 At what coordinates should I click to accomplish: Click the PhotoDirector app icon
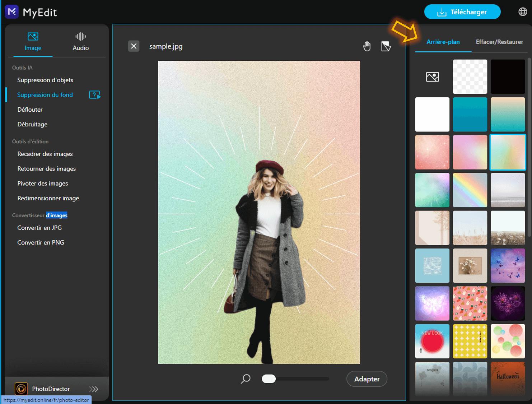click(x=21, y=389)
